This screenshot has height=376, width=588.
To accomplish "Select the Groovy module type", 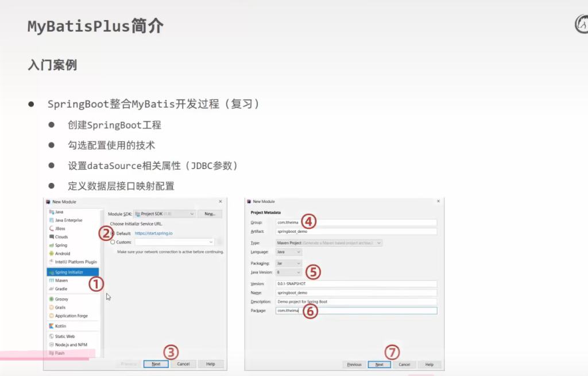I will (61, 299).
